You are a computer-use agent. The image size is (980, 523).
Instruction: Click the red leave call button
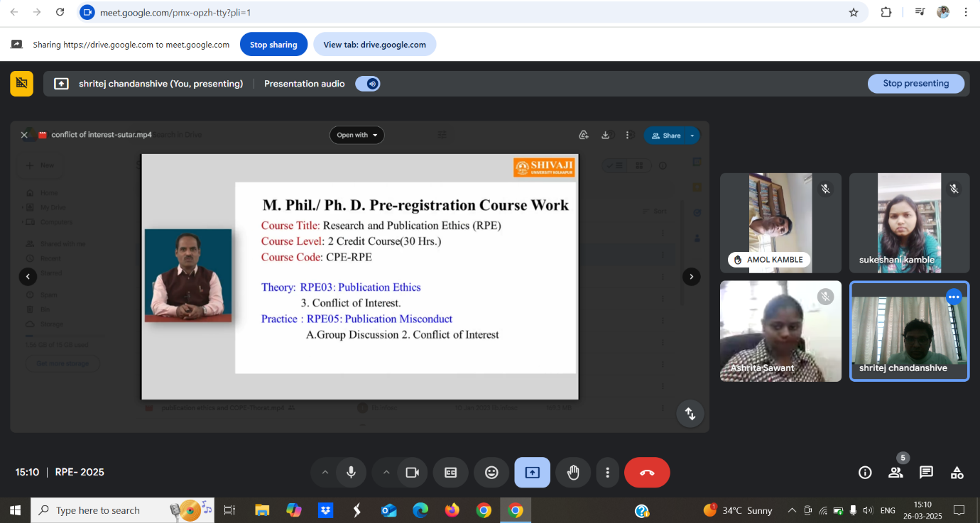[x=646, y=473]
